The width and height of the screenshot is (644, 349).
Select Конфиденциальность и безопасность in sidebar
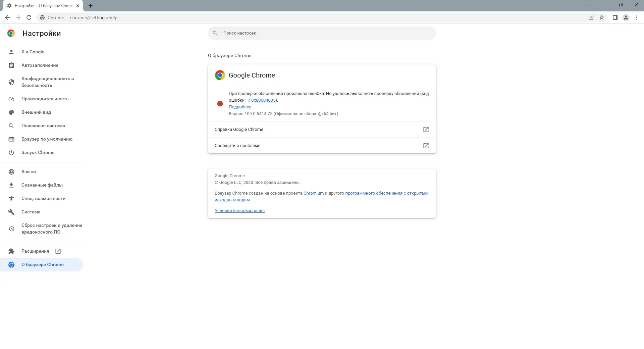click(47, 82)
